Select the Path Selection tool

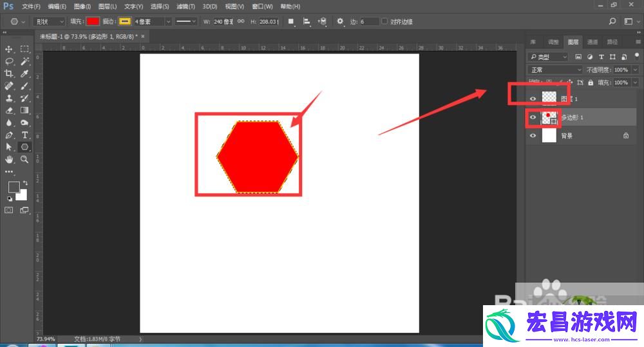(8, 147)
